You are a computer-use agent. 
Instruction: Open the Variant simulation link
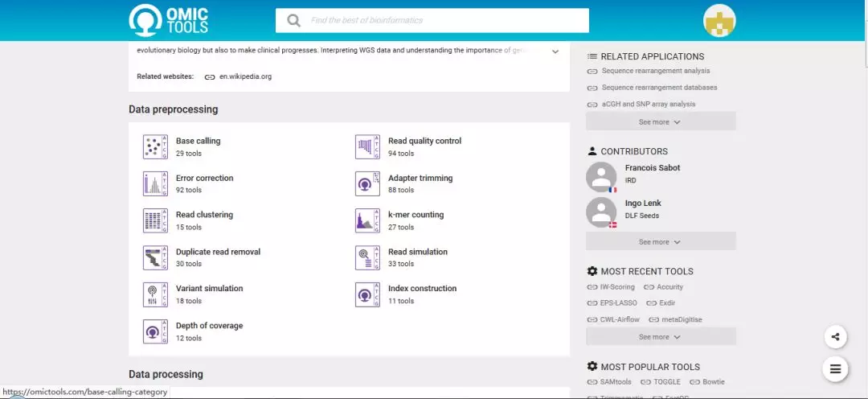(209, 288)
